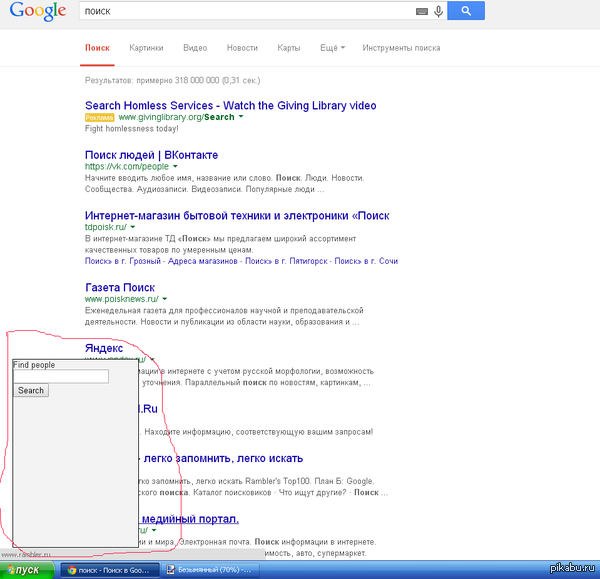
Task: Expand arrow next to poisknews.ru URL
Action: 165,299
